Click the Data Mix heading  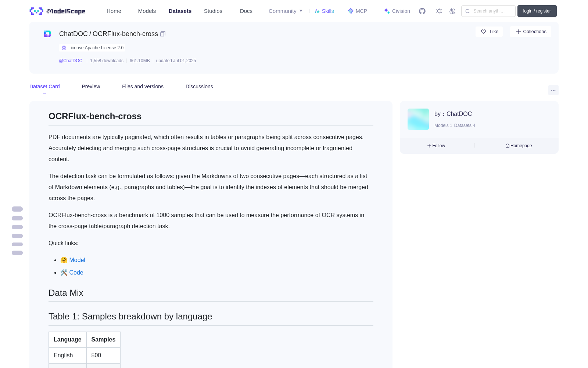66,293
